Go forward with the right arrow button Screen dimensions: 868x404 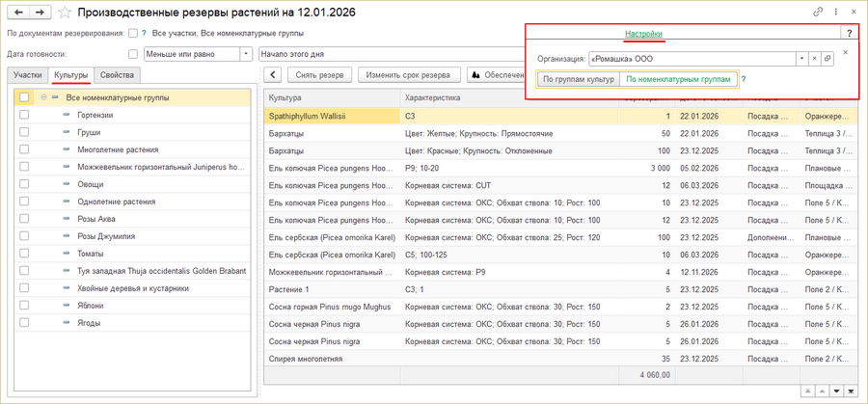coord(40,12)
